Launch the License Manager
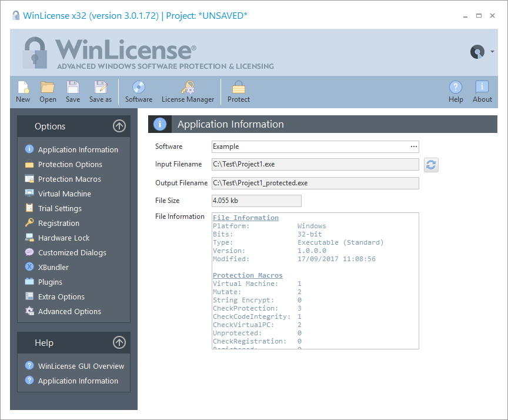Screen dimensions: 508x420 pos(188,91)
